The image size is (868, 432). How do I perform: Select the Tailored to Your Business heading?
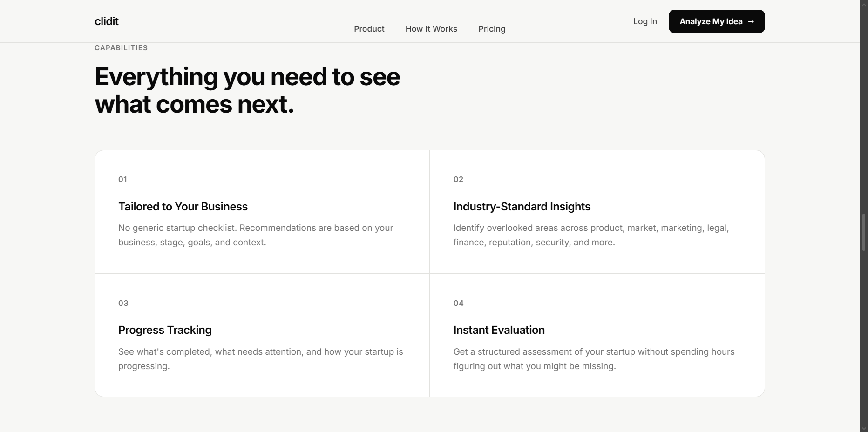183,207
